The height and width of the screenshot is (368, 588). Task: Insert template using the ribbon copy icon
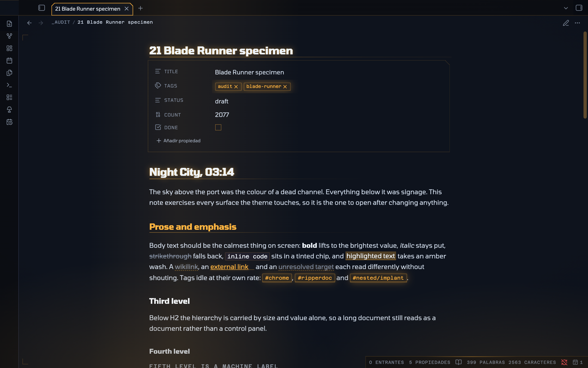coord(9,73)
